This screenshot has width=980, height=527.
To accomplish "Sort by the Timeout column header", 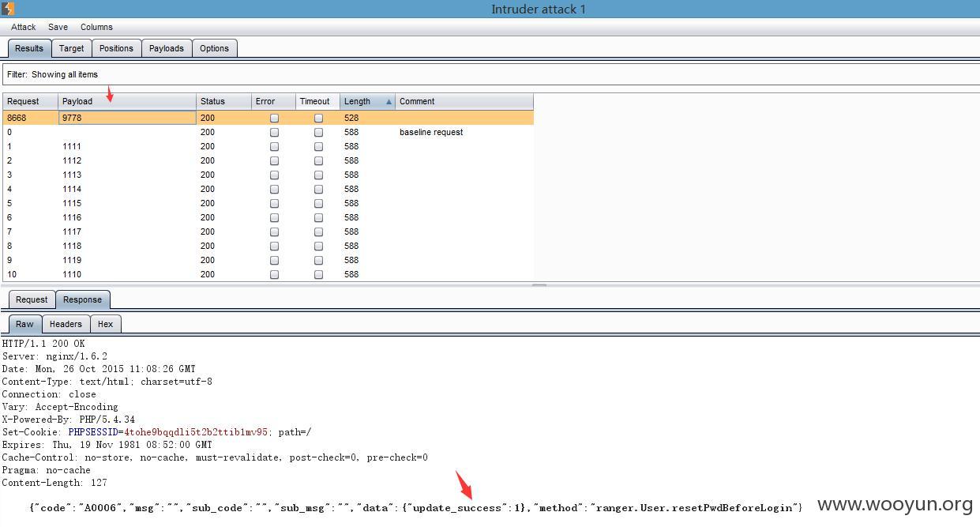I will pyautogui.click(x=317, y=101).
